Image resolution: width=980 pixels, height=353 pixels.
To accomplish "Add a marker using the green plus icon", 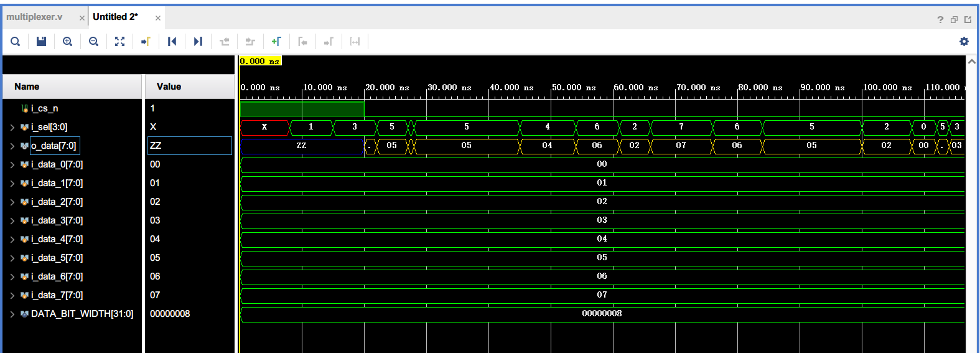I will point(276,42).
